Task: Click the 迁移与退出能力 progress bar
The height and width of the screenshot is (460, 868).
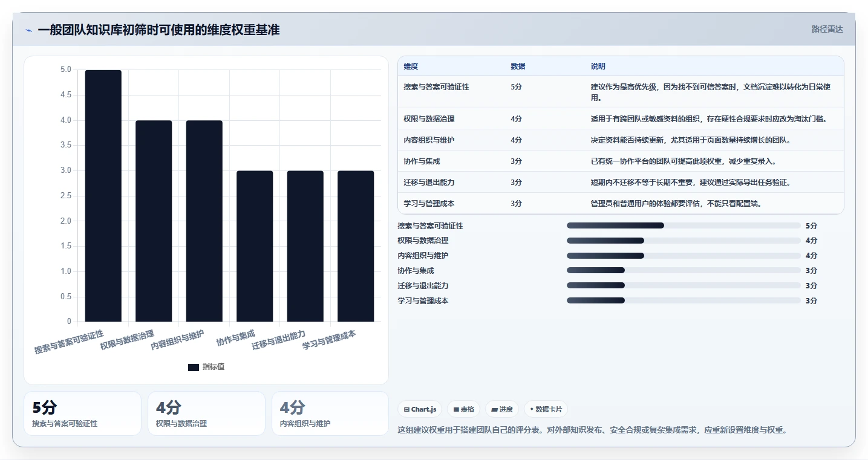Action: point(684,285)
